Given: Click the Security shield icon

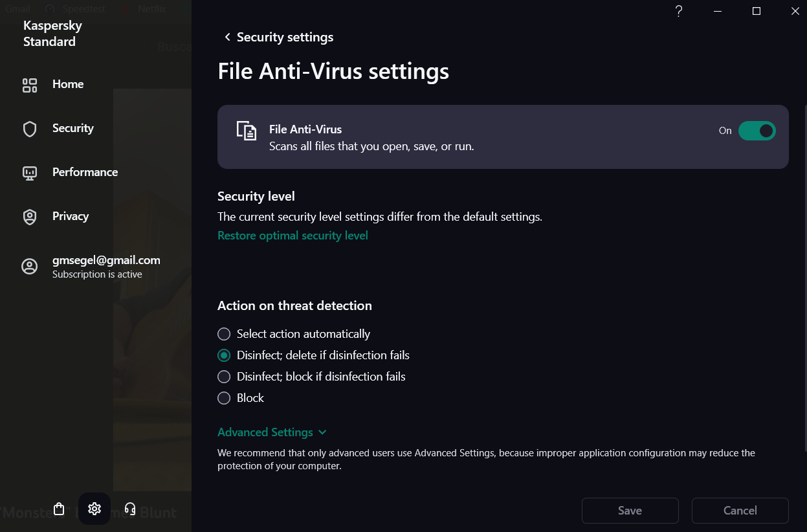Looking at the screenshot, I should point(30,129).
